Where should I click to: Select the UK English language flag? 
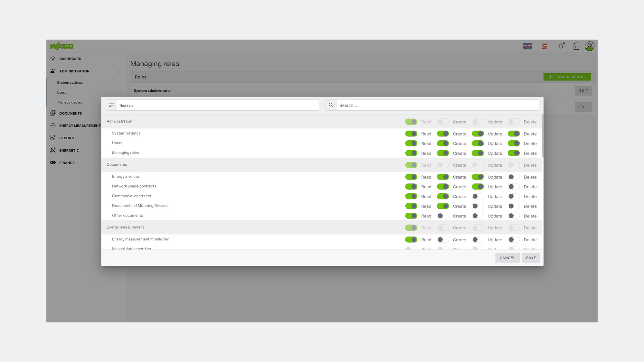527,46
